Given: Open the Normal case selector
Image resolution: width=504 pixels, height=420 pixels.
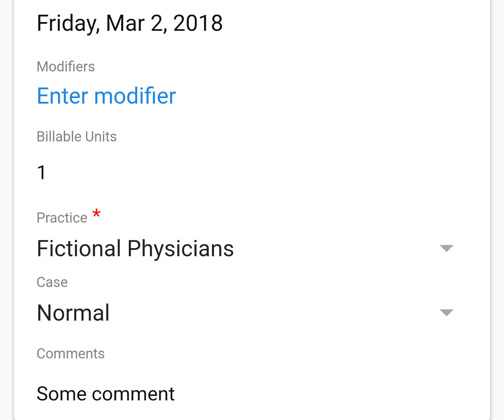Looking at the screenshot, I should click(x=73, y=313).
